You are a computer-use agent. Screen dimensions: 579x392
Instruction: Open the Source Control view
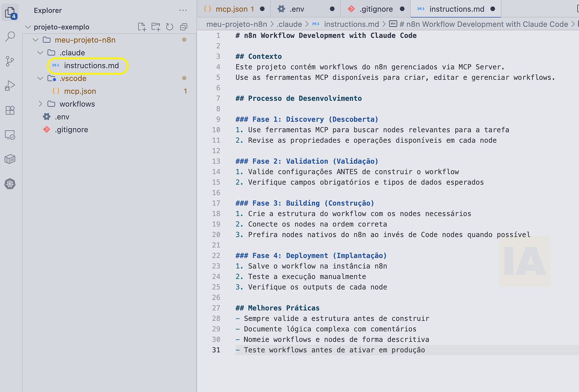tap(11, 61)
